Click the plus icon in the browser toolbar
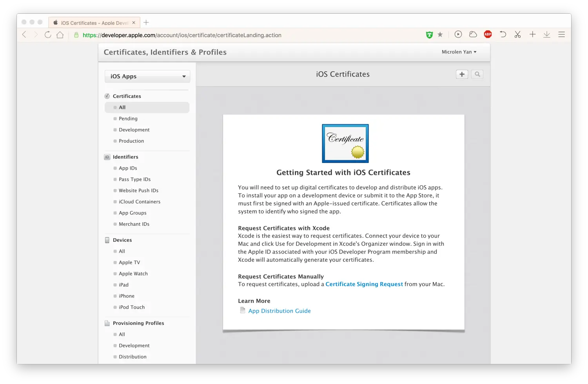Viewport: 588px width, 384px height. [x=532, y=34]
